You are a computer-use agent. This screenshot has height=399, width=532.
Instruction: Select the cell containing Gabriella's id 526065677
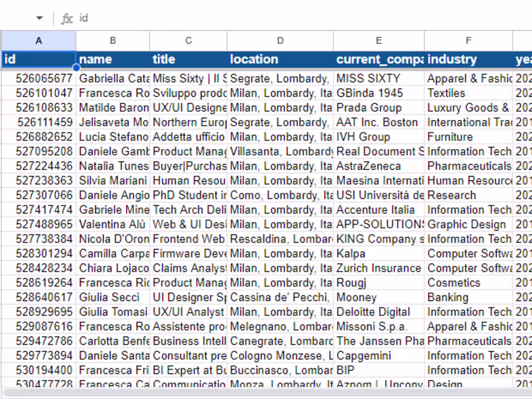click(38, 78)
